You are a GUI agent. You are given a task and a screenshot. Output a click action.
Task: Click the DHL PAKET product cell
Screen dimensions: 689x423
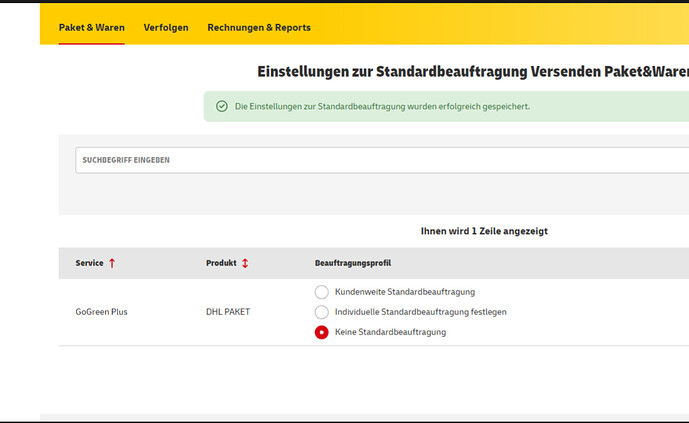click(x=228, y=312)
